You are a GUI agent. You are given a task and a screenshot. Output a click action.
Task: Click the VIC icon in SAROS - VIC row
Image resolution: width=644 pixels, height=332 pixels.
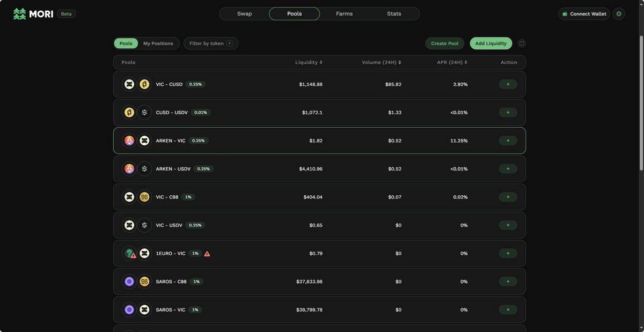coord(144,309)
